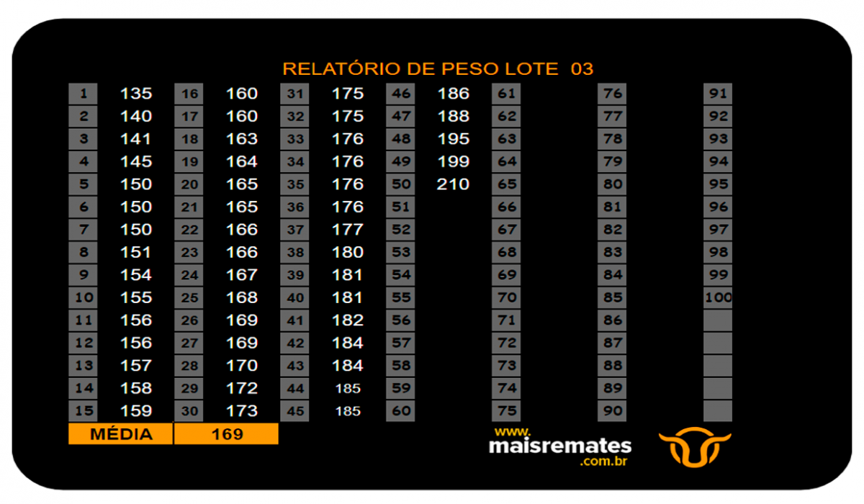The image size is (864, 504).
Task: Click the orange 'MÉDIA' label cell
Action: tap(121, 434)
